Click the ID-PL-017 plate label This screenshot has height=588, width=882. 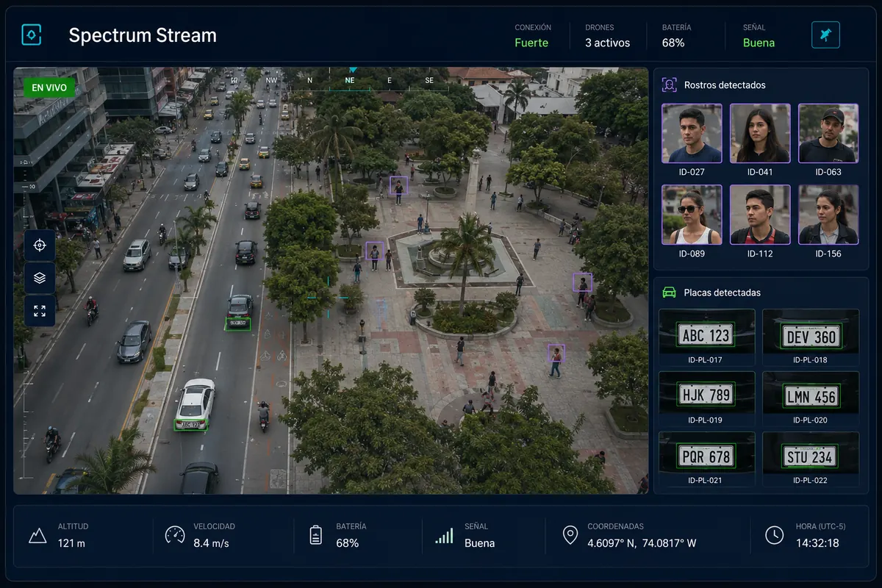click(706, 360)
